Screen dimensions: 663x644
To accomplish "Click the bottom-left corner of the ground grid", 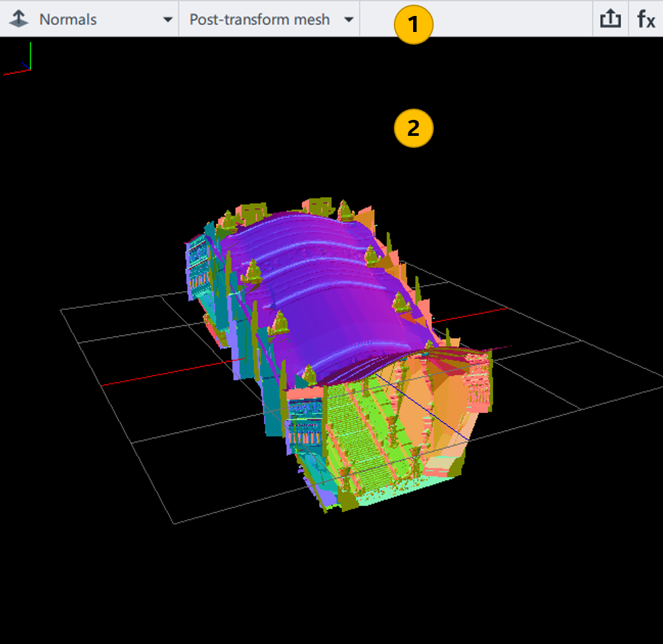I will point(175,523).
